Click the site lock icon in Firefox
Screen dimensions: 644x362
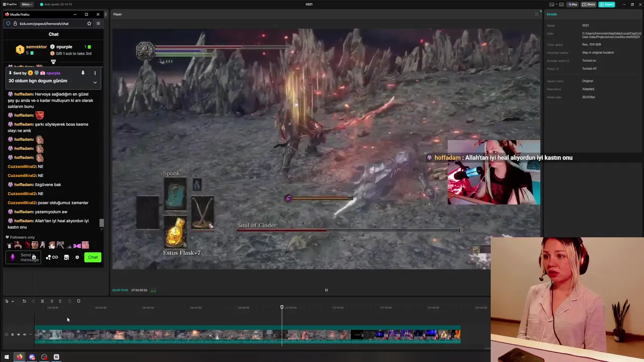tap(15, 24)
